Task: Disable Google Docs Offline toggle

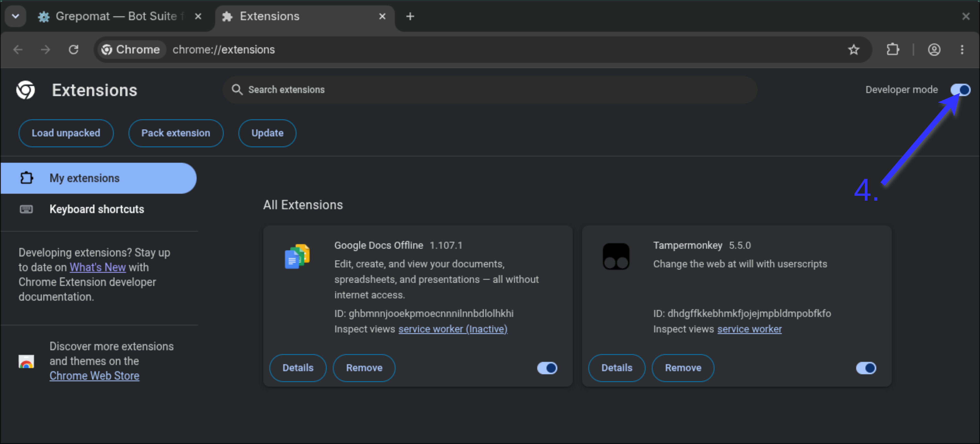Action: [547, 368]
